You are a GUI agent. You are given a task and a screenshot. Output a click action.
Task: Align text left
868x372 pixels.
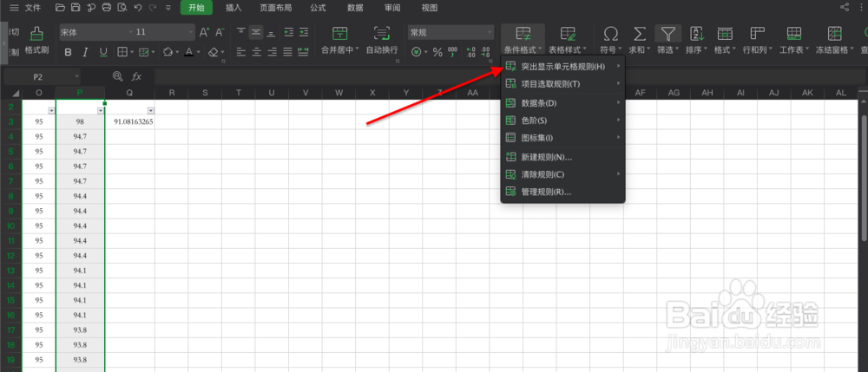point(240,52)
